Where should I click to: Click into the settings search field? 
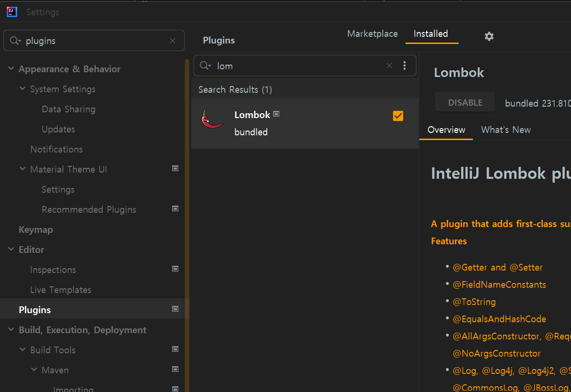(x=94, y=41)
